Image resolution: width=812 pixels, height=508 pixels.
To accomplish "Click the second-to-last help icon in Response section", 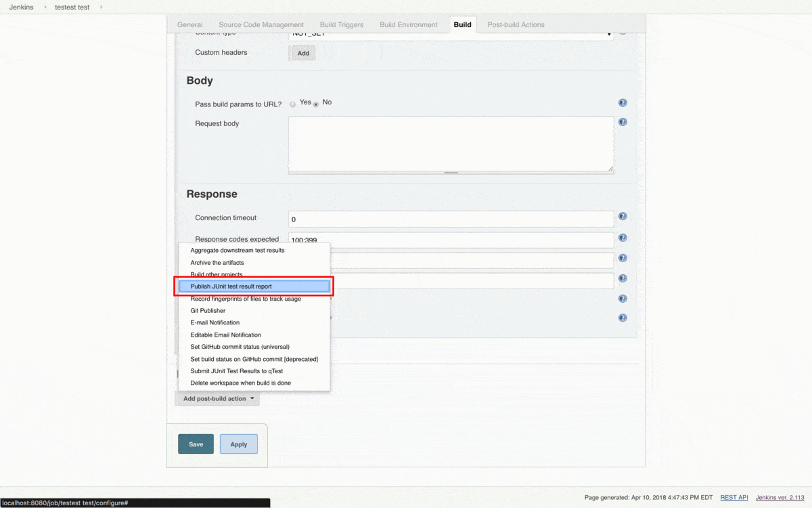I will point(623,298).
